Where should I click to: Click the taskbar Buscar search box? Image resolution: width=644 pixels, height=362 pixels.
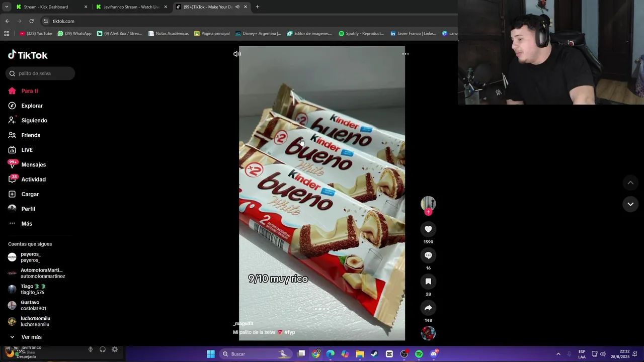click(x=257, y=354)
